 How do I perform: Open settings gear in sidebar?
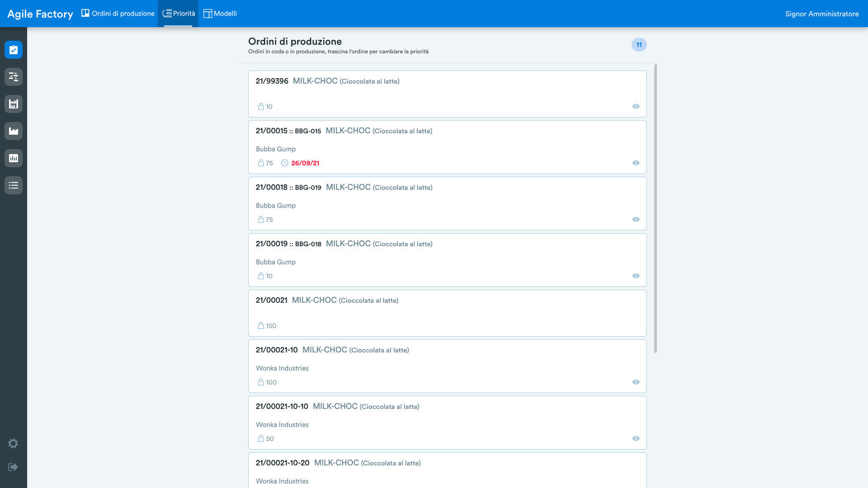pyautogui.click(x=13, y=443)
